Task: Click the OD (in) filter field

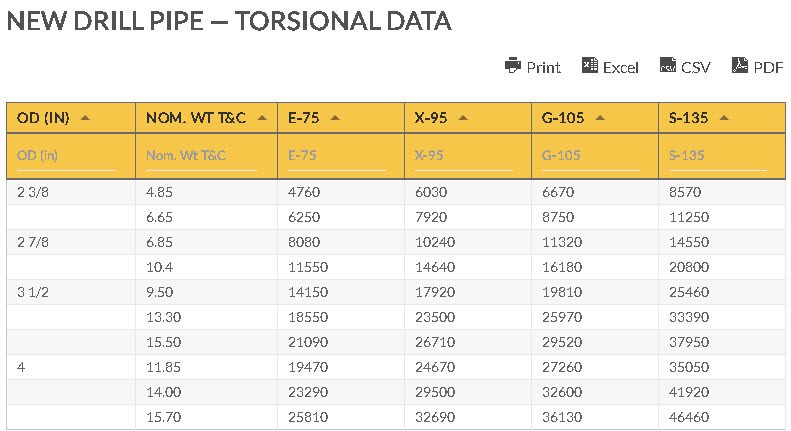Action: click(66, 156)
